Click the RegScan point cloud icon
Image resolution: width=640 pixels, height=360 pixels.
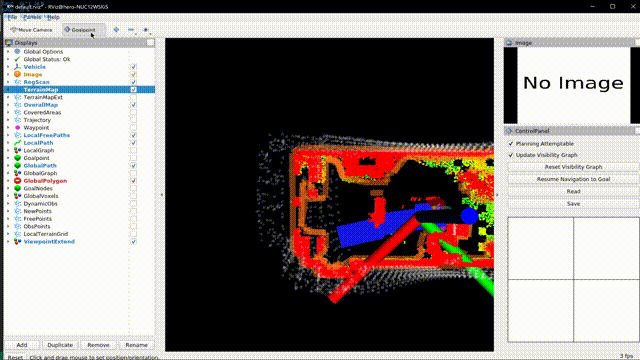click(17, 82)
